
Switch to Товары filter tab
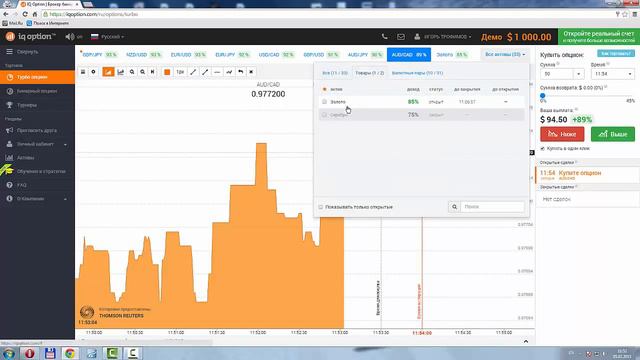pyautogui.click(x=369, y=73)
